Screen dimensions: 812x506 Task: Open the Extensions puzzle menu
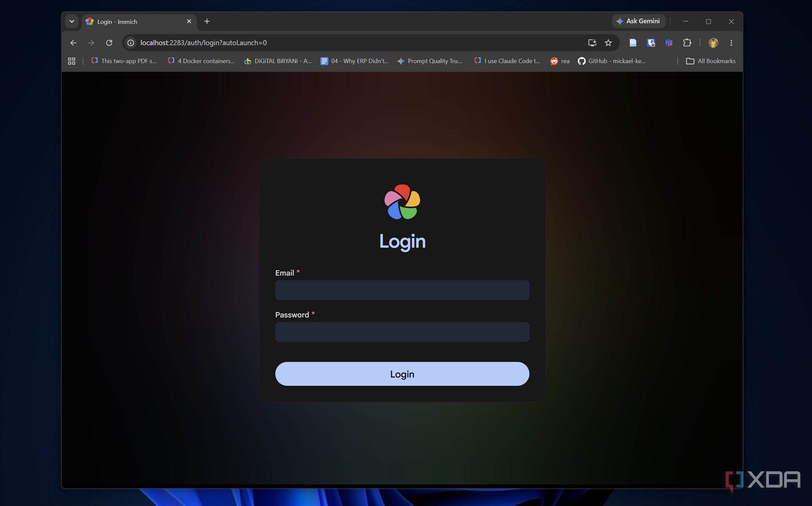pyautogui.click(x=687, y=43)
